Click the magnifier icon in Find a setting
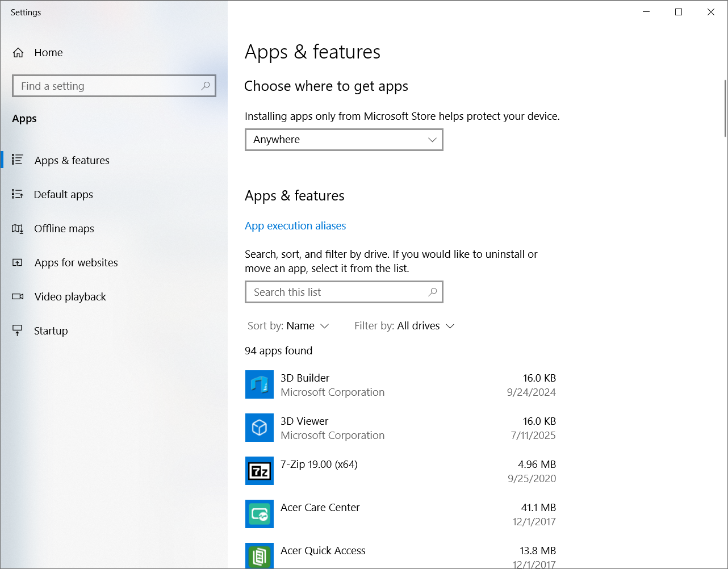 click(205, 86)
